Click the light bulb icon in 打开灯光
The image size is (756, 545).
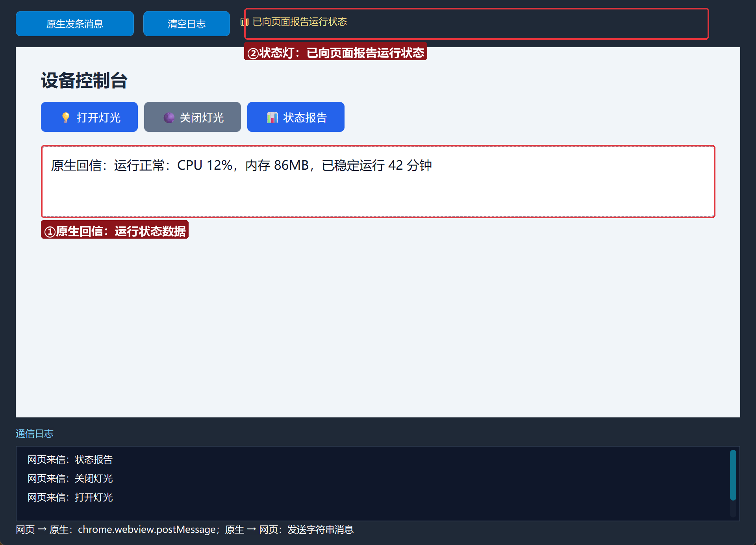[x=66, y=117]
